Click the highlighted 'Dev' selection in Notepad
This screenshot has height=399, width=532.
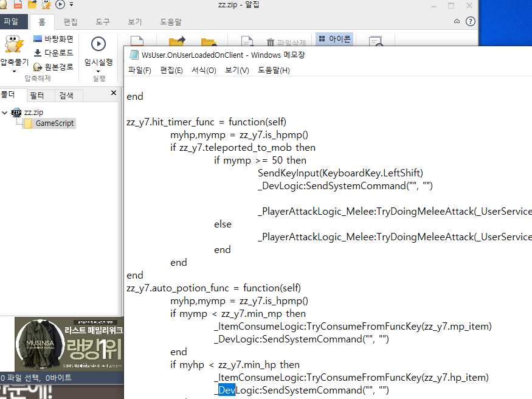tap(227, 390)
